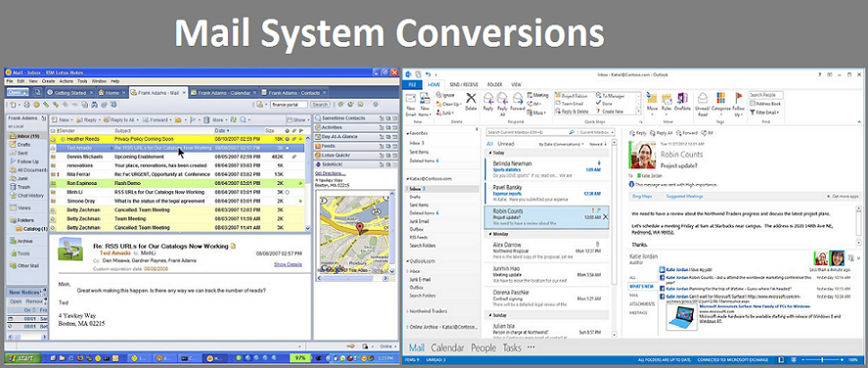Click the To Manager quick step
This screenshot has height=368, width=868.
click(609, 95)
